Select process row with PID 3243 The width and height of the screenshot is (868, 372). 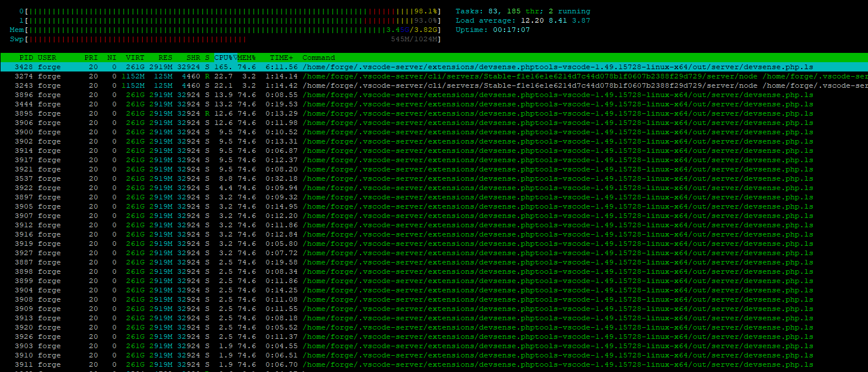(x=406, y=85)
